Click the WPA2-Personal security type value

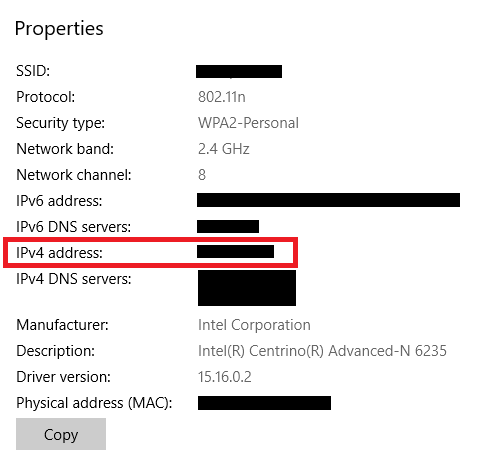pos(248,123)
